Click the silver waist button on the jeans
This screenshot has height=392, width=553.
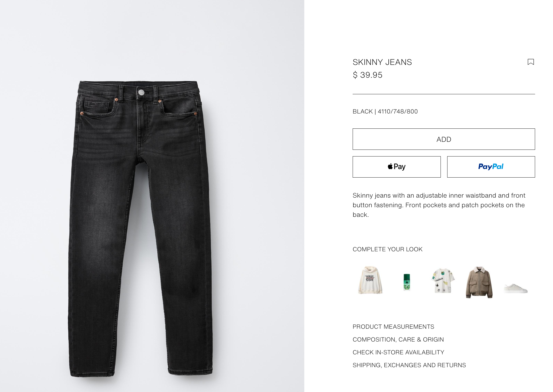(141, 93)
